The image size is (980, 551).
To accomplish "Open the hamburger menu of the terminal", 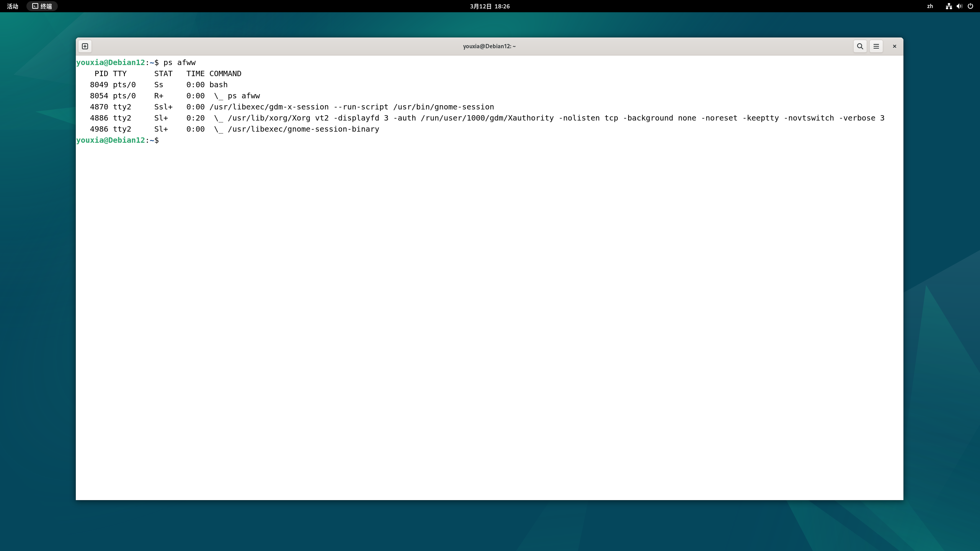I will click(877, 46).
